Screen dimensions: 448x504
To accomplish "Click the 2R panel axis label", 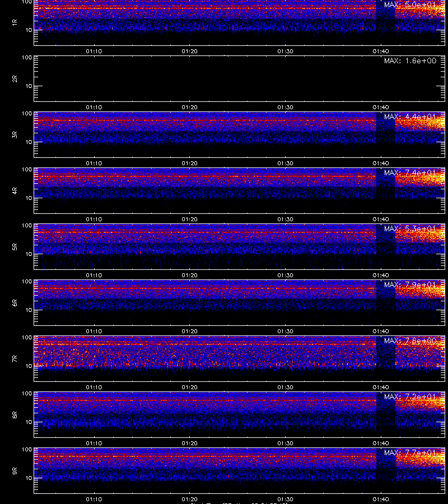I will click(x=15, y=79).
